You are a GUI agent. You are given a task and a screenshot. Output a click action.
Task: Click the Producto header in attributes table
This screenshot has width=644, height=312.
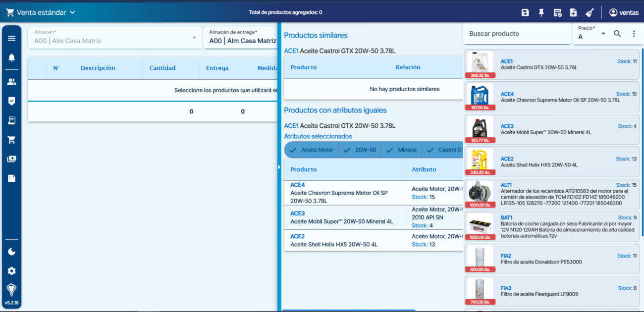point(303,169)
